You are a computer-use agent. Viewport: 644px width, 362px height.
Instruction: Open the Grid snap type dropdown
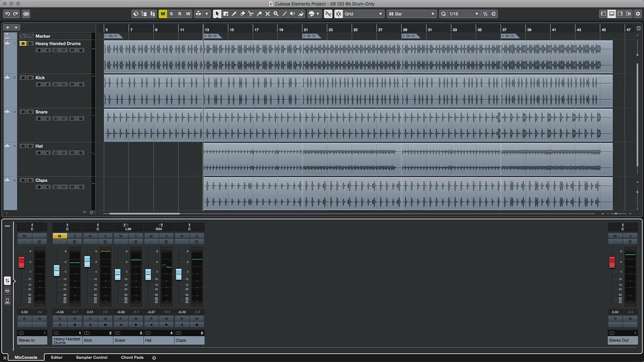click(x=364, y=14)
